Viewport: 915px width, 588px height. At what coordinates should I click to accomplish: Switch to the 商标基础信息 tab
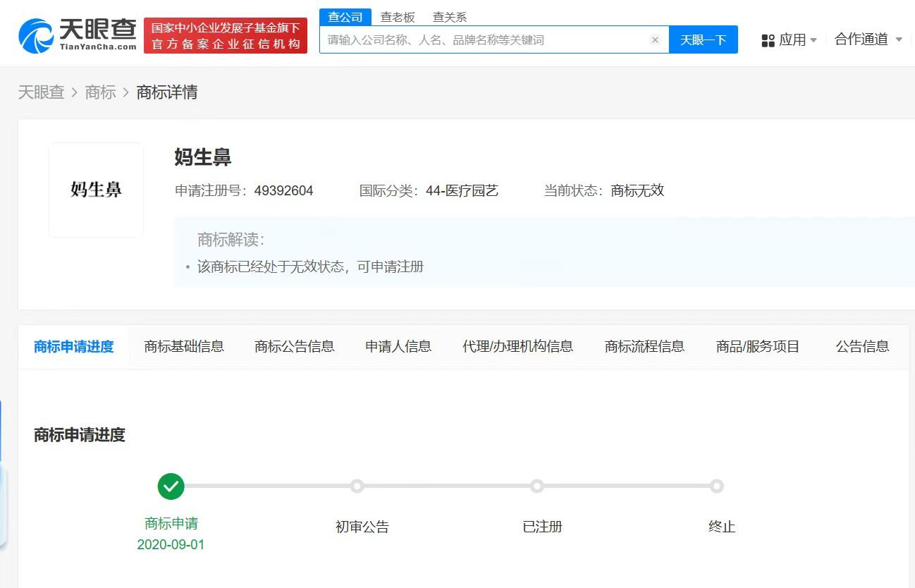point(184,346)
